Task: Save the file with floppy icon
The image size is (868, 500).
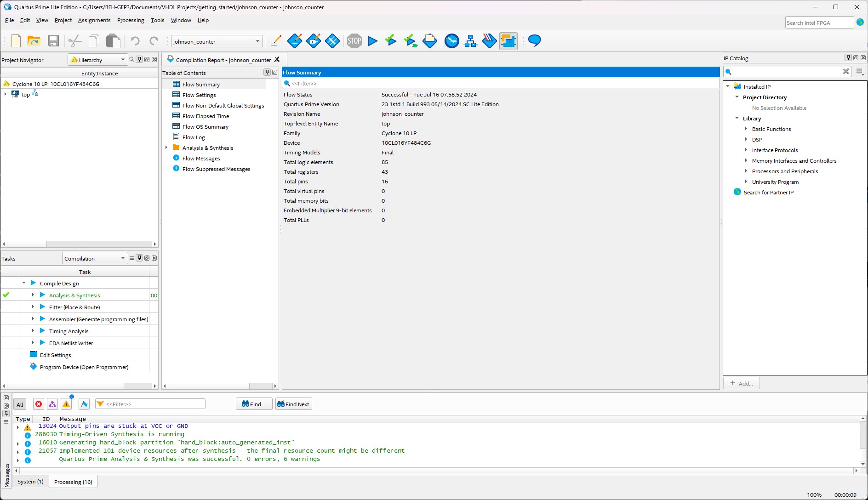Action: (53, 41)
